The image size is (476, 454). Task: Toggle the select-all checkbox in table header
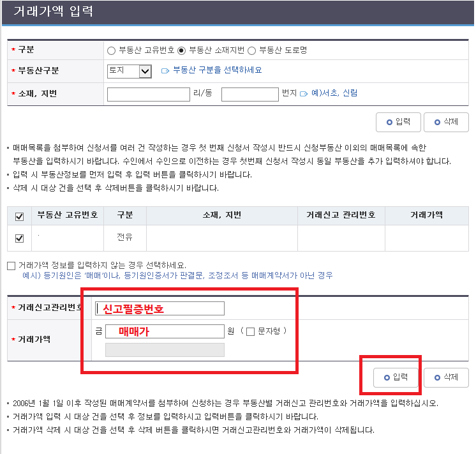19,216
